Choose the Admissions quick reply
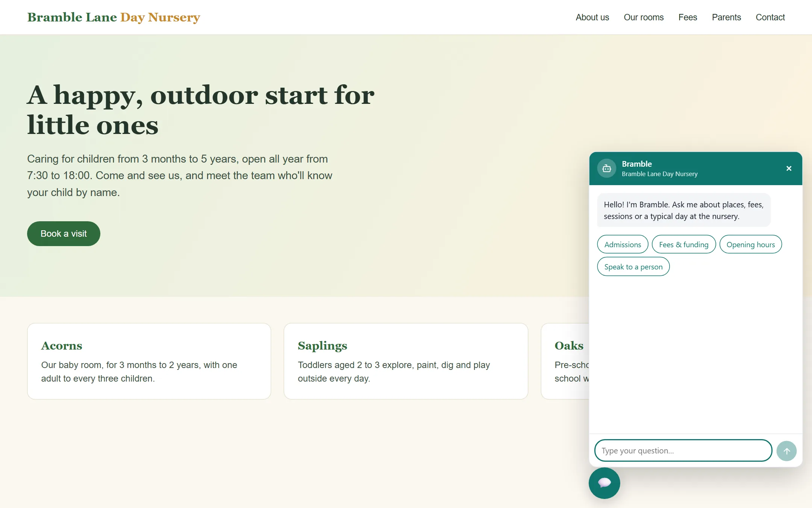The height and width of the screenshot is (508, 812). coord(623,245)
